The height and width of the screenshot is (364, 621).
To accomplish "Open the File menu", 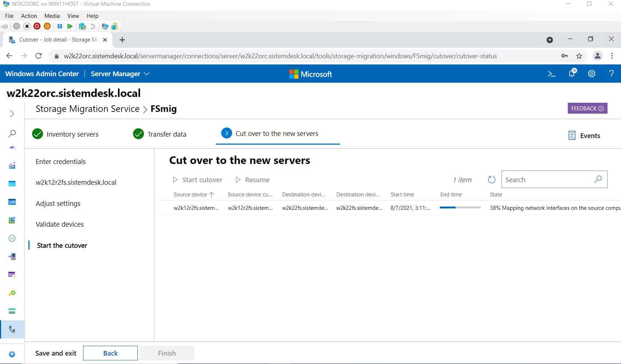I will coord(9,16).
